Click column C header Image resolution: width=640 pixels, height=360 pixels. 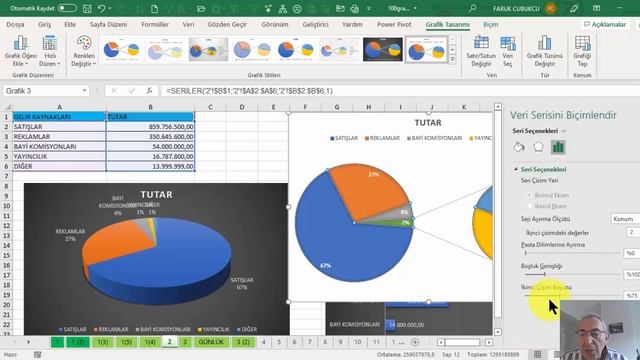click(210, 107)
